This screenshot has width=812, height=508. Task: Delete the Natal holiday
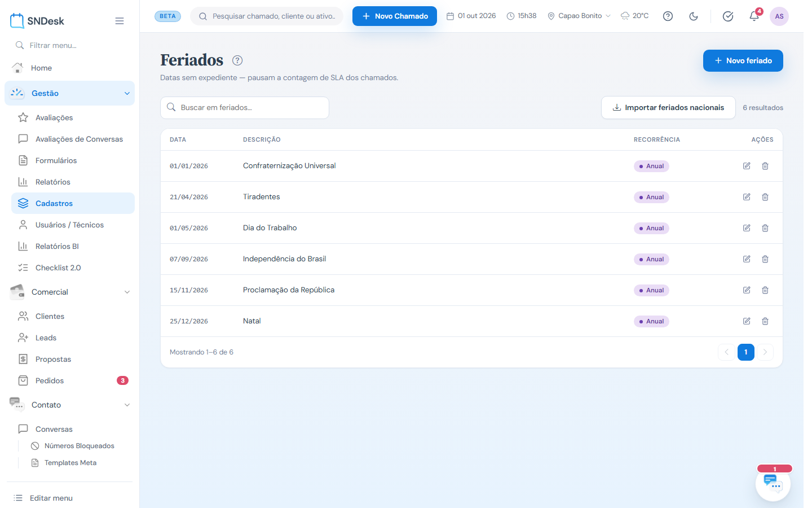[765, 321]
